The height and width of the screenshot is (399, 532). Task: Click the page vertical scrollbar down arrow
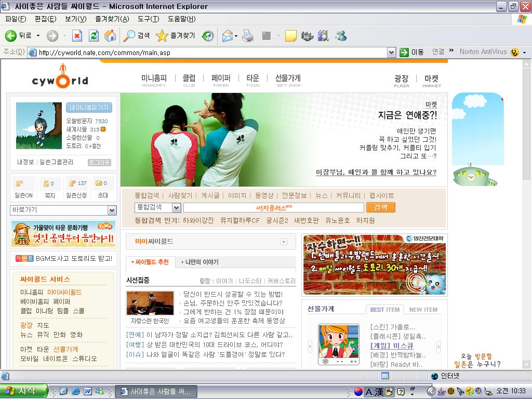coord(526,364)
